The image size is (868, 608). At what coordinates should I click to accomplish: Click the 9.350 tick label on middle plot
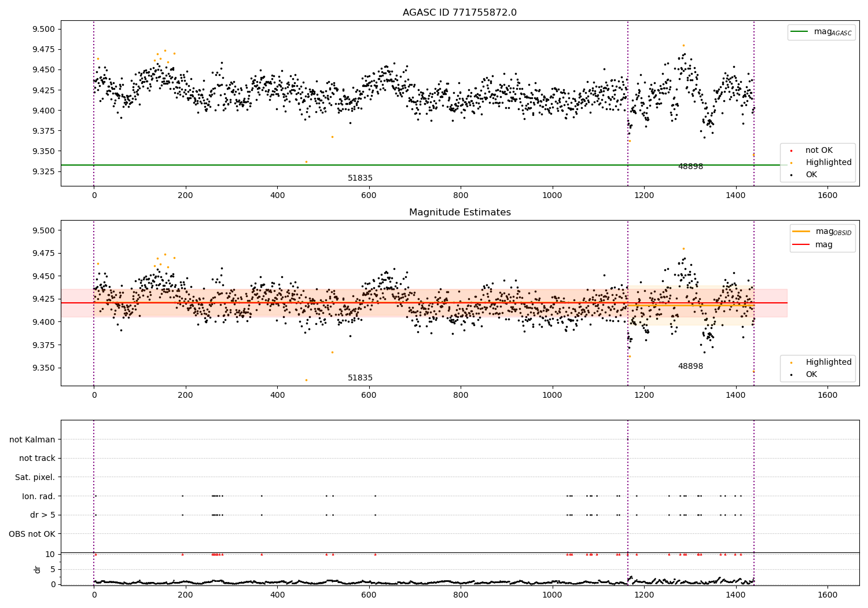coord(43,368)
